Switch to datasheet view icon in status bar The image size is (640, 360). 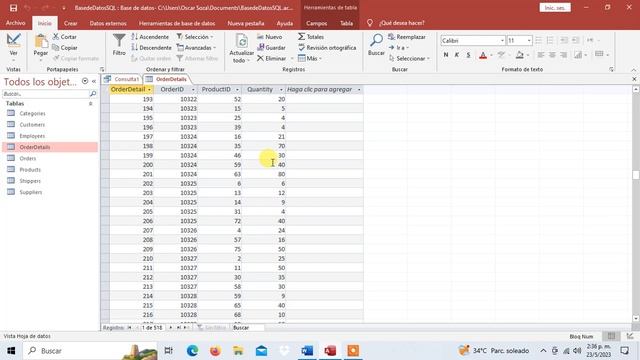tap(611, 336)
